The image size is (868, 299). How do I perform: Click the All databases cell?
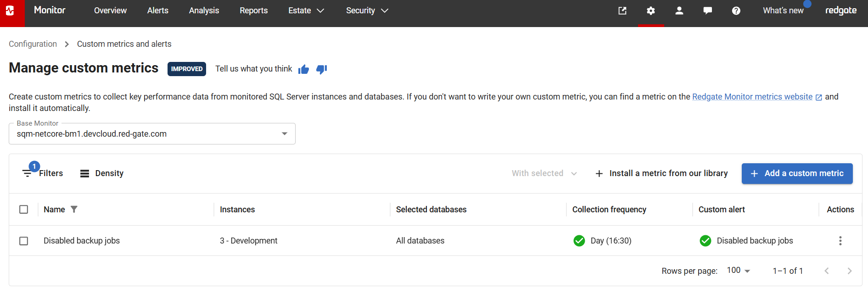point(420,241)
